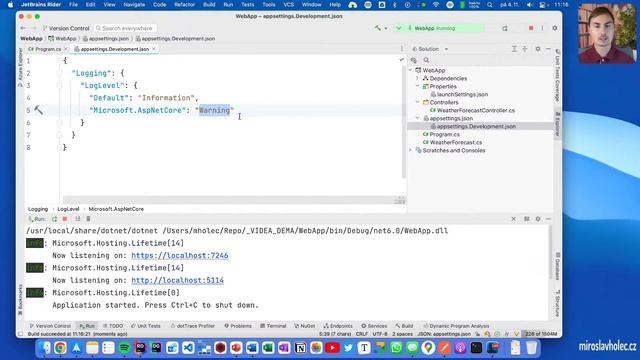Image resolution: width=640 pixels, height=360 pixels.
Task: Open the VCS menu
Action: click(x=289, y=5)
